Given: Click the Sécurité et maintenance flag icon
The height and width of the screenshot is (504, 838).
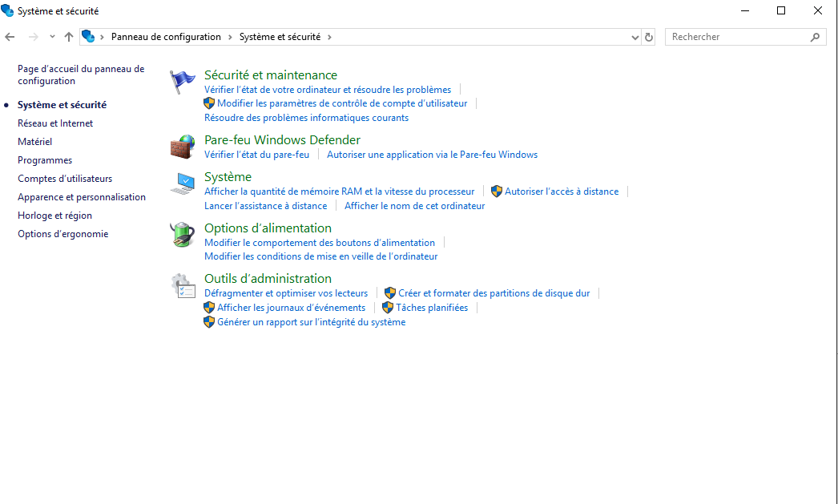Looking at the screenshot, I should [x=182, y=83].
